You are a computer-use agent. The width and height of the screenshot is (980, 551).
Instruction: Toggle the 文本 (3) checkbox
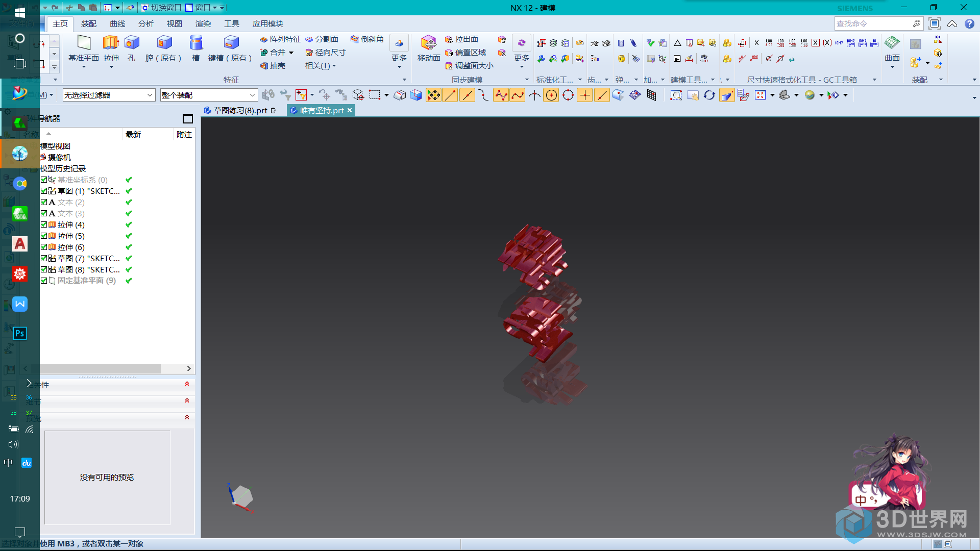coord(44,213)
